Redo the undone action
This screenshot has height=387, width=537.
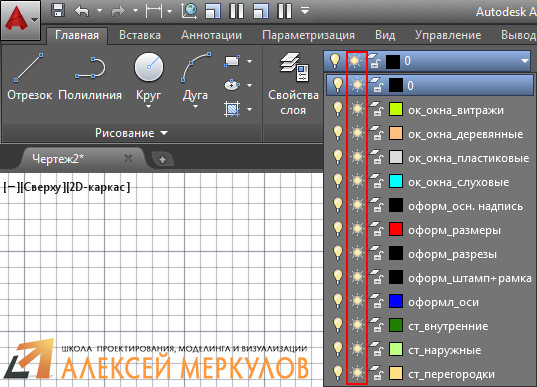[x=118, y=11]
